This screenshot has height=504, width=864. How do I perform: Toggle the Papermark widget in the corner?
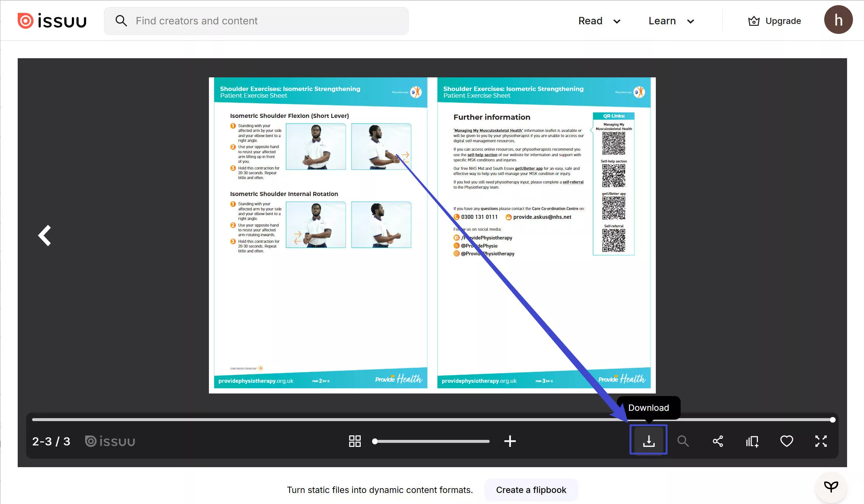click(x=831, y=486)
